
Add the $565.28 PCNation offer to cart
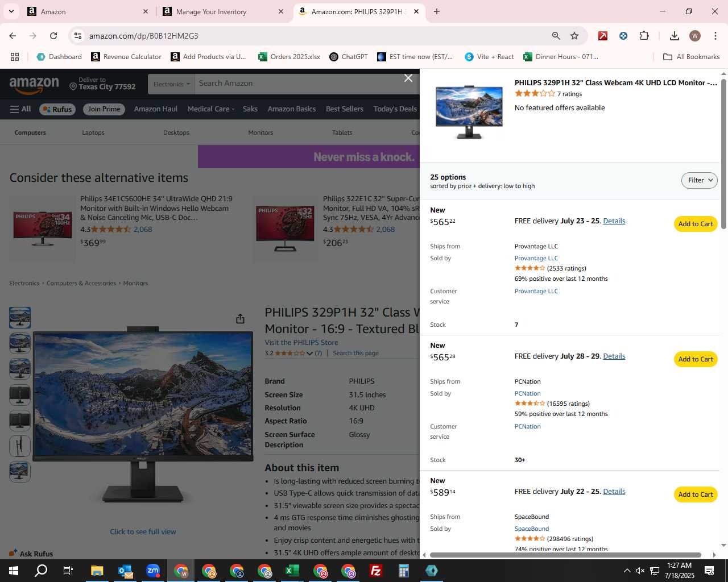tap(696, 359)
